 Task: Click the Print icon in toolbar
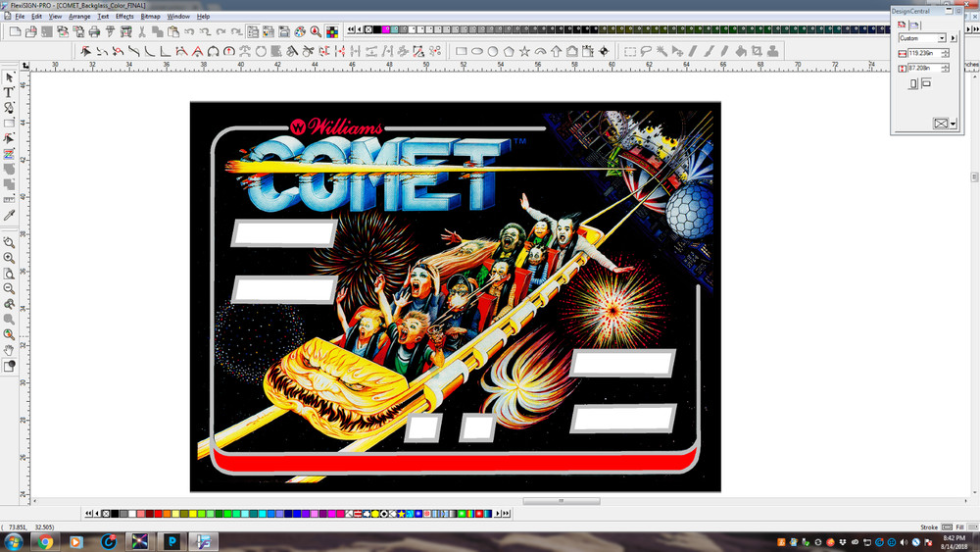pos(94,31)
